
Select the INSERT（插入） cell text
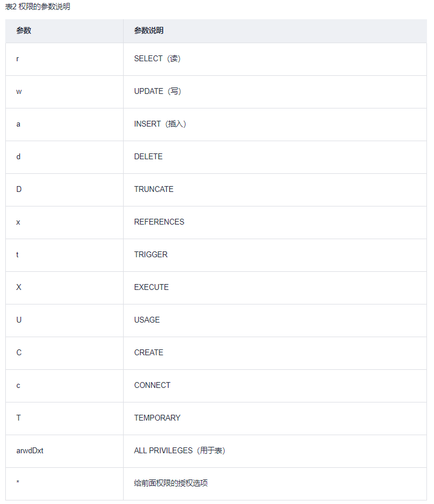[x=160, y=124]
